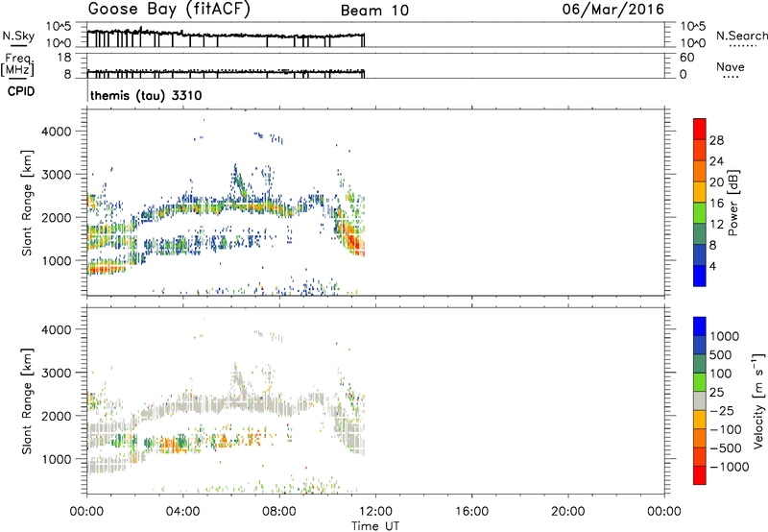Click the 500 velocity colorbar label
The height and width of the screenshot is (532, 768).
tap(721, 355)
